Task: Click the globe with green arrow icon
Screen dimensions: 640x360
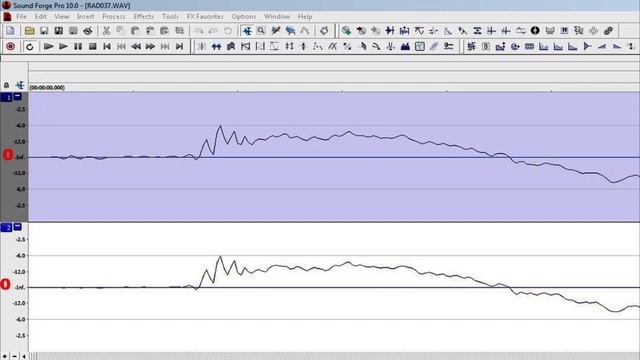Action: click(x=347, y=31)
